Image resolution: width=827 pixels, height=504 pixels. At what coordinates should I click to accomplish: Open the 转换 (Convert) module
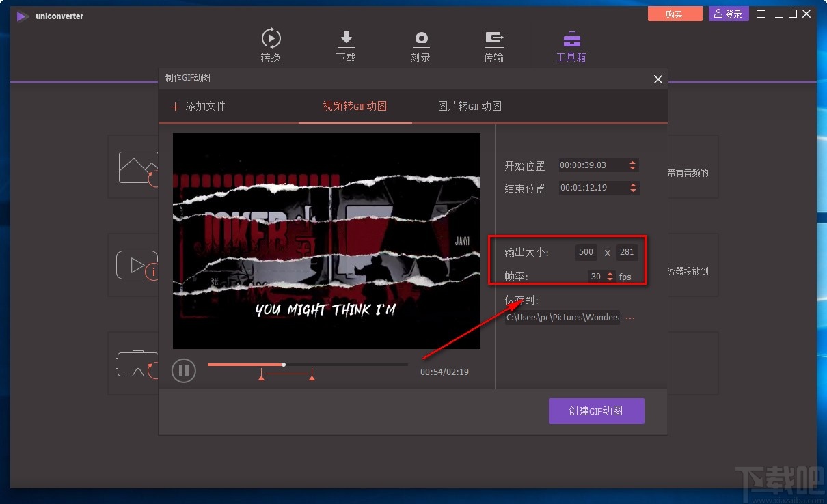click(x=271, y=44)
